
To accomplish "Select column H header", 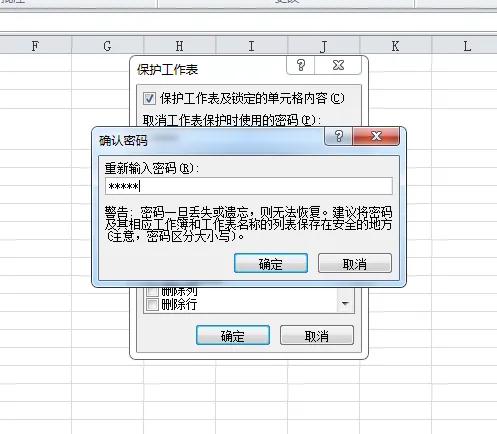I will coord(180,46).
